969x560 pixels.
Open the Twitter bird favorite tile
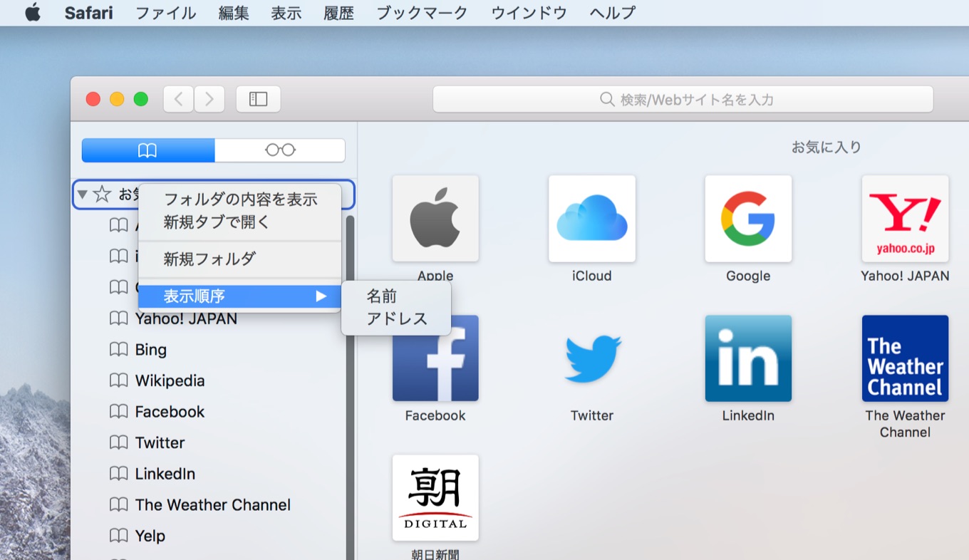click(x=592, y=358)
